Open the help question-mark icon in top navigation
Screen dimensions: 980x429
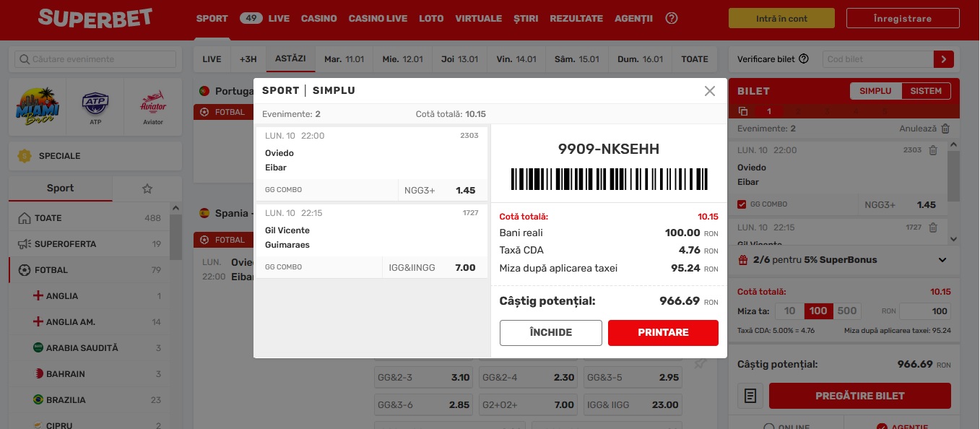point(672,18)
